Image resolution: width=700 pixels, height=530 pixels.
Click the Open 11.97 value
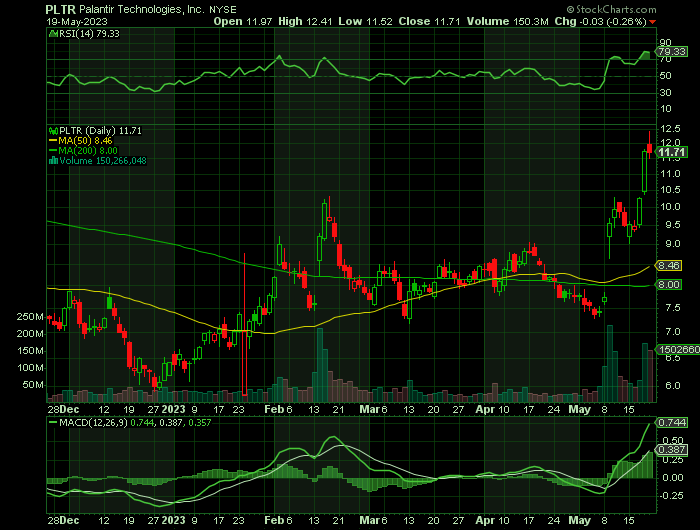click(242, 21)
